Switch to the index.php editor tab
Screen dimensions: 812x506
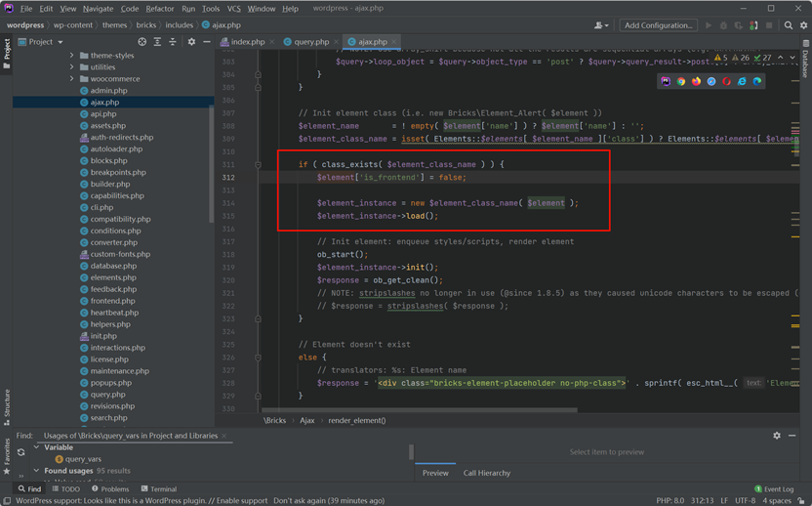point(247,41)
